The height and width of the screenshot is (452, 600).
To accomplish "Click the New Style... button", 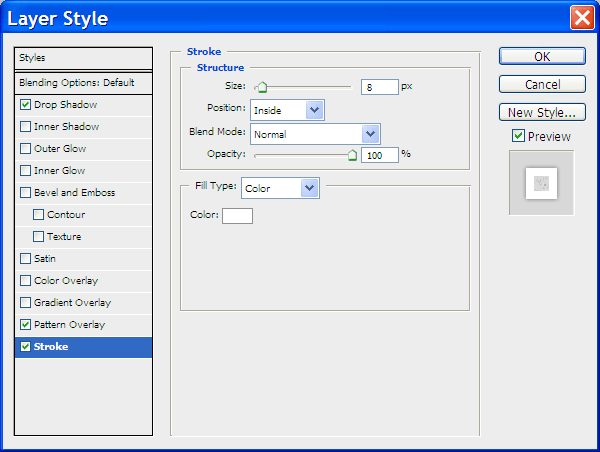I will click(542, 112).
